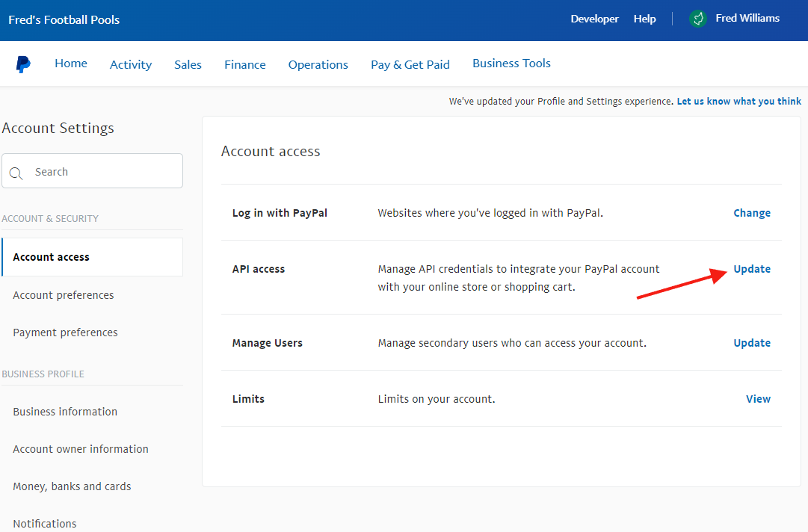This screenshot has width=808, height=532.
Task: Open the Home menu
Action: point(71,64)
